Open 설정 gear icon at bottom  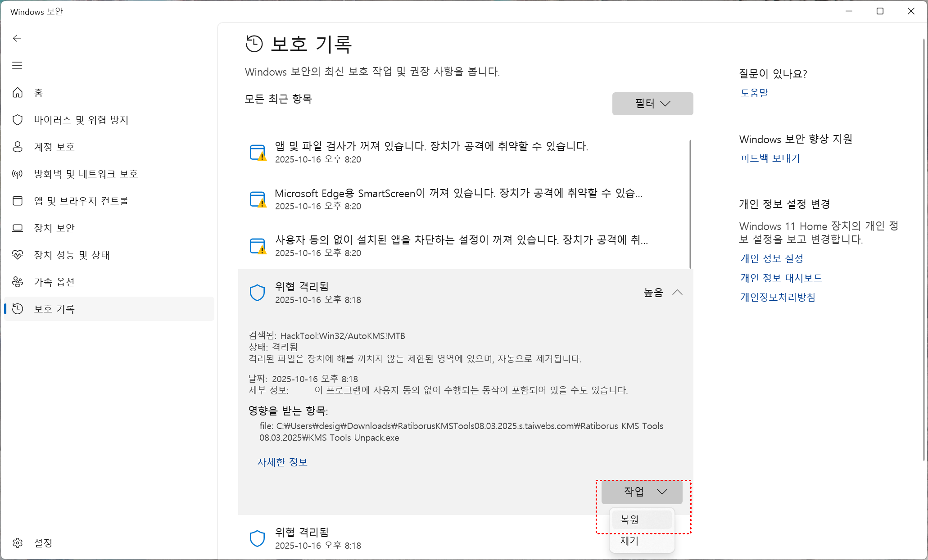pyautogui.click(x=18, y=543)
